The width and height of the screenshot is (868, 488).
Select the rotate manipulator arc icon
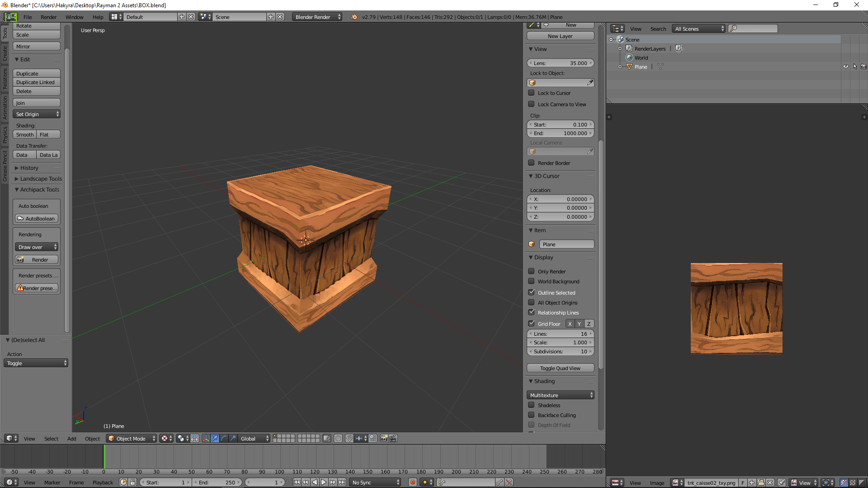click(224, 438)
